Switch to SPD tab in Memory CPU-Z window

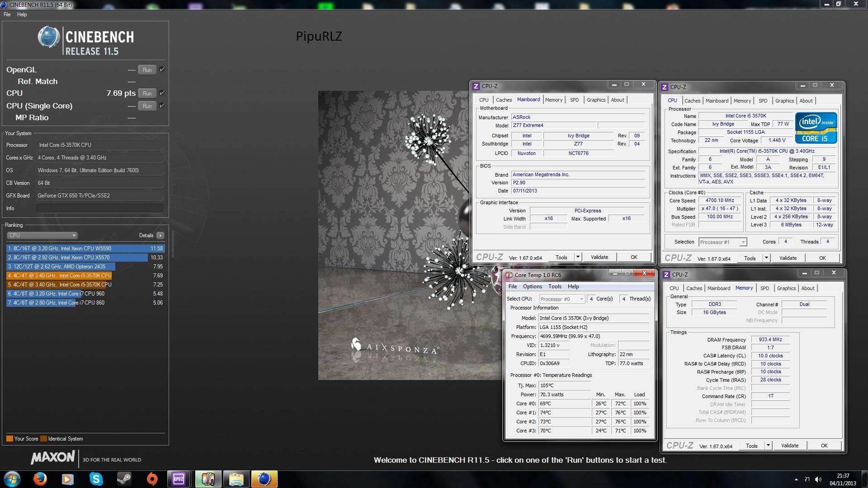tap(764, 288)
